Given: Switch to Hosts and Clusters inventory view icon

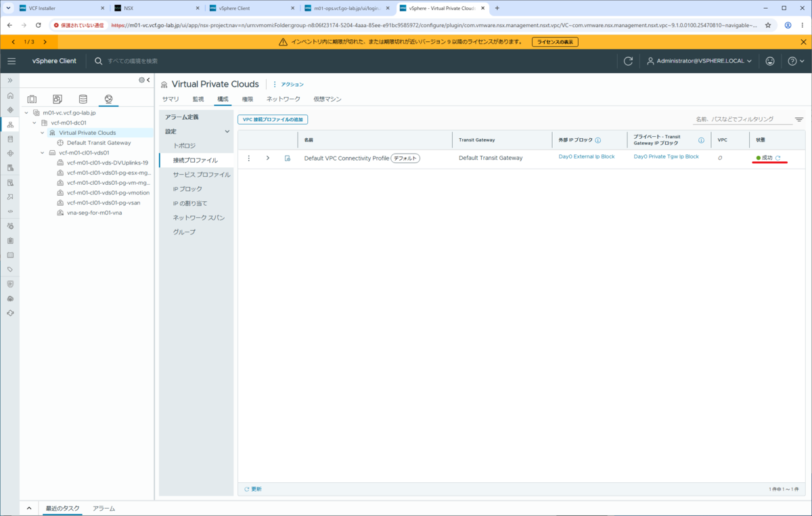Looking at the screenshot, I should point(32,99).
